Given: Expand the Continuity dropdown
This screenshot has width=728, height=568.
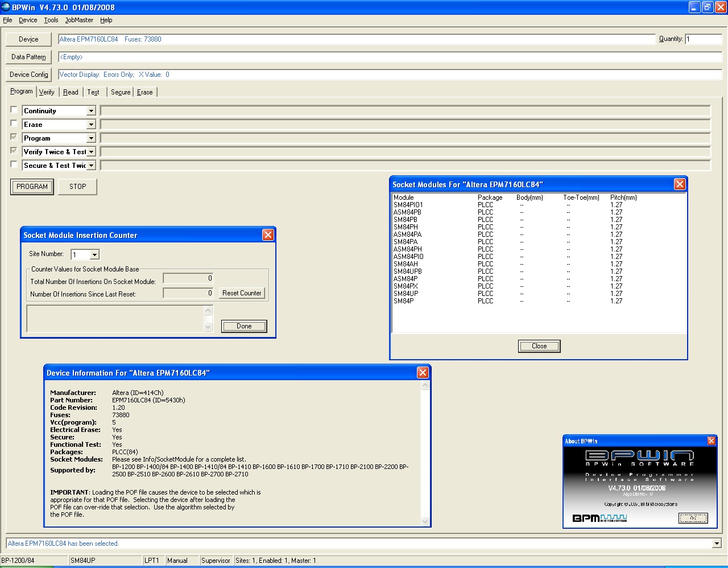Looking at the screenshot, I should 91,111.
